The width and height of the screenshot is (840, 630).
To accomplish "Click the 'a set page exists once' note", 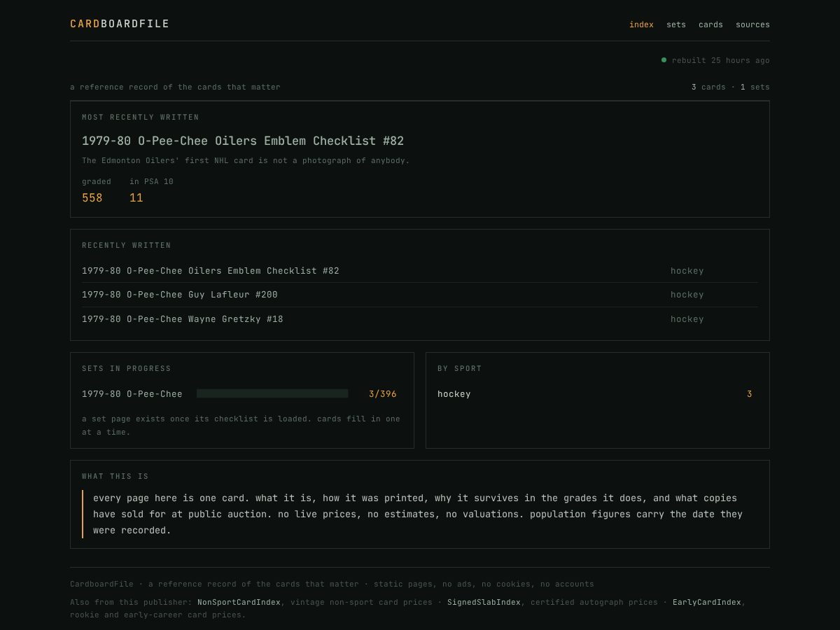I will (x=241, y=426).
